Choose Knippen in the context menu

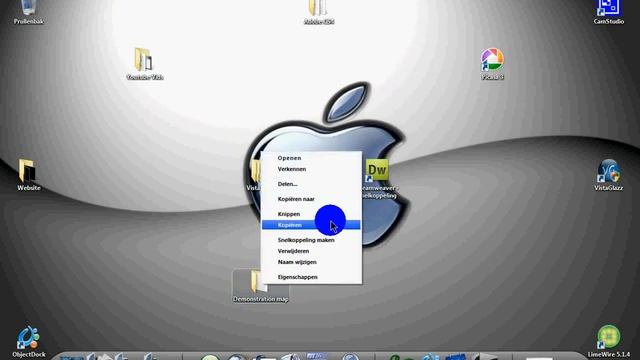(311, 214)
